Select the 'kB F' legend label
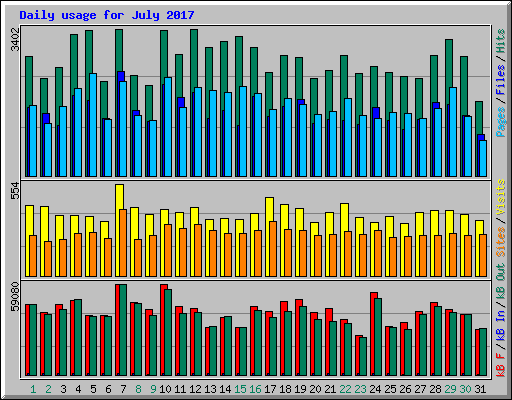The height and width of the screenshot is (400, 512). click(501, 364)
